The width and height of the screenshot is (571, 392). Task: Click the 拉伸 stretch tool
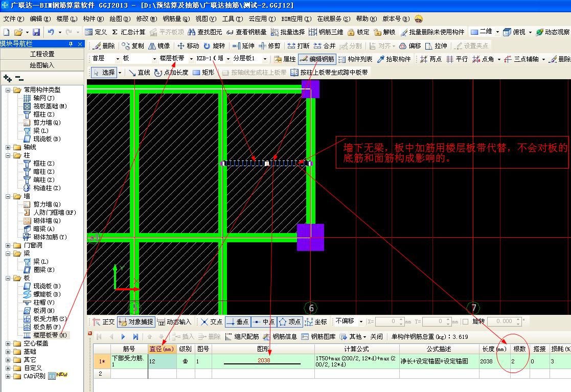[436, 46]
